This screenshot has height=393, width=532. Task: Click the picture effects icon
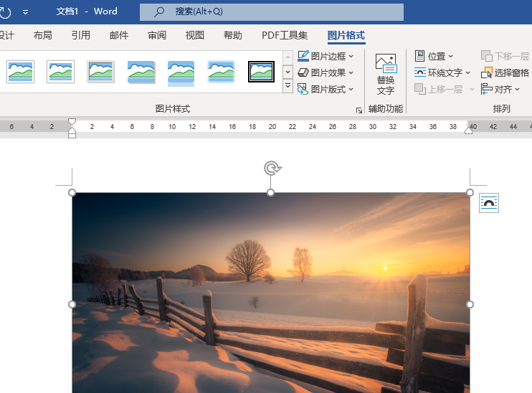[x=303, y=72]
